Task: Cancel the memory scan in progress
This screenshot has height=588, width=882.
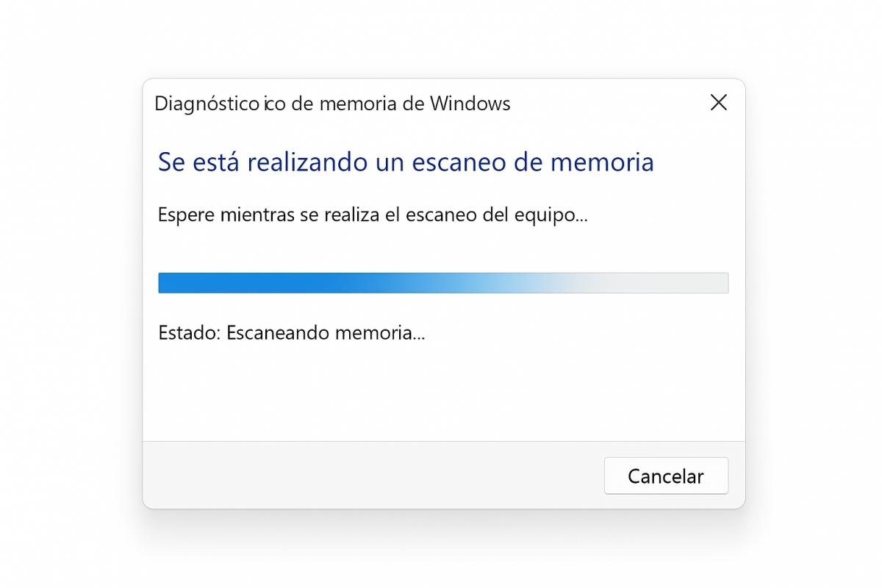Action: pyautogui.click(x=666, y=476)
